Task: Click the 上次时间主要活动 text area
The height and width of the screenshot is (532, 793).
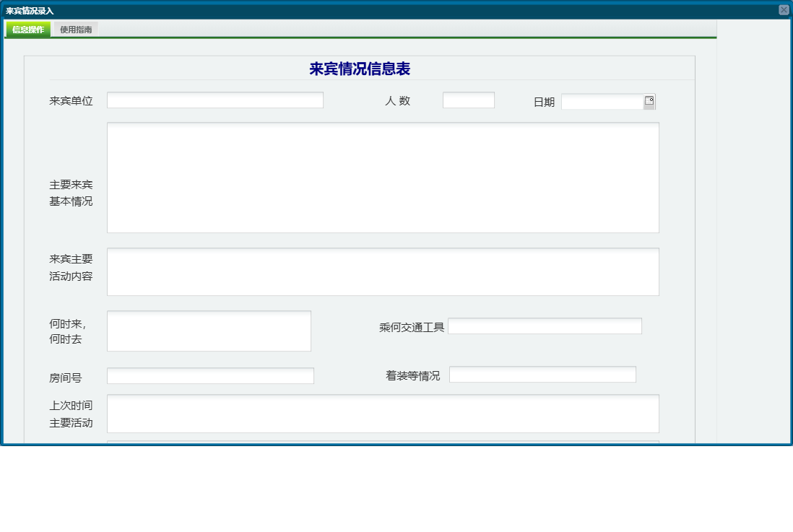Action: click(383, 414)
